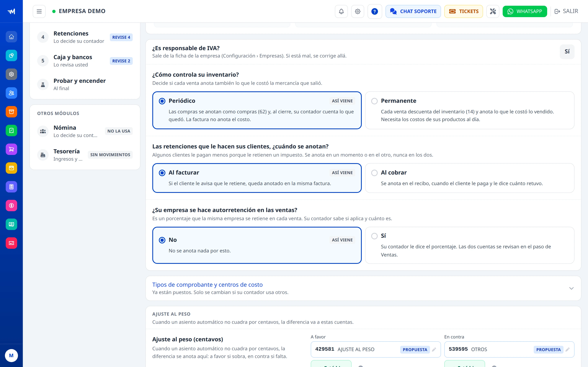Toggle the hamburger menu button
The height and width of the screenshot is (367, 588).
(x=39, y=11)
